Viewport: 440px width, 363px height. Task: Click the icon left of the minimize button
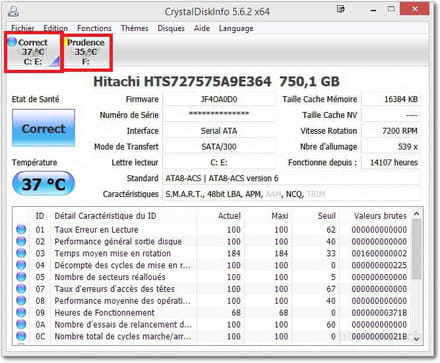pyautogui.click(x=341, y=9)
